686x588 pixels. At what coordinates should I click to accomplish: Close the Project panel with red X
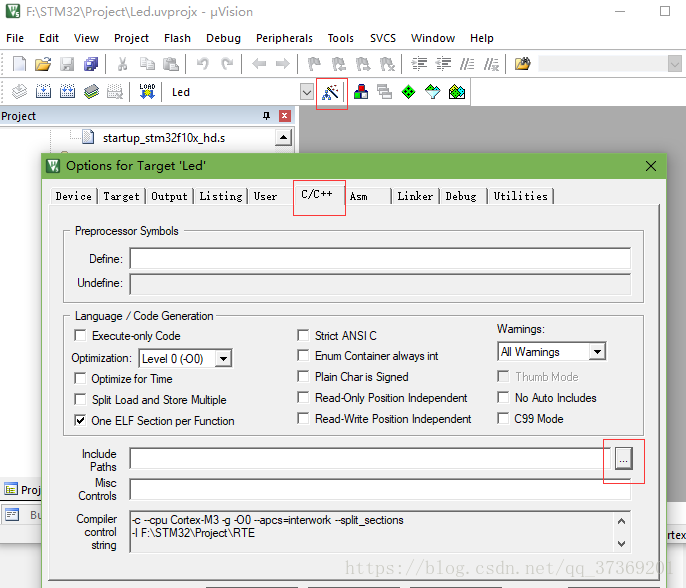pyautogui.click(x=284, y=116)
